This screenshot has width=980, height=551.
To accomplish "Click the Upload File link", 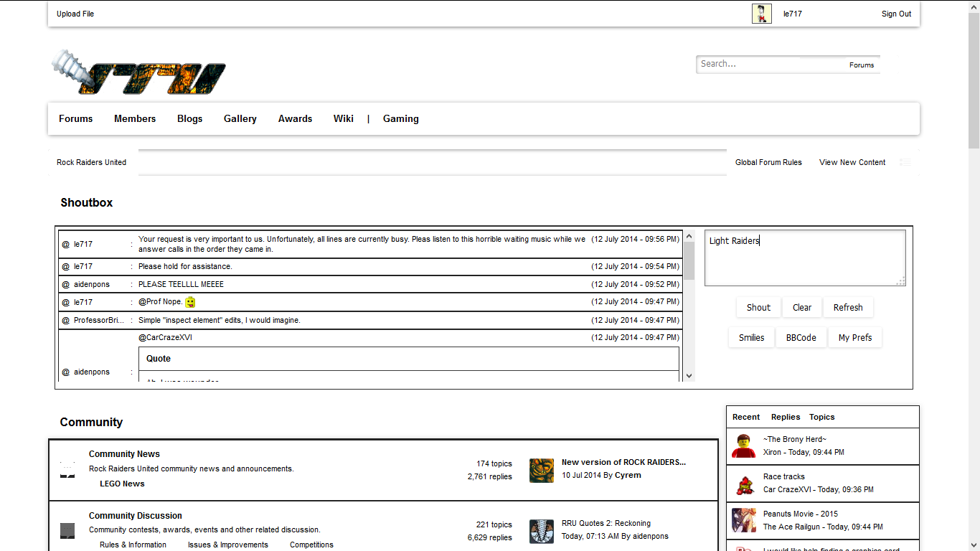I will 75,14.
